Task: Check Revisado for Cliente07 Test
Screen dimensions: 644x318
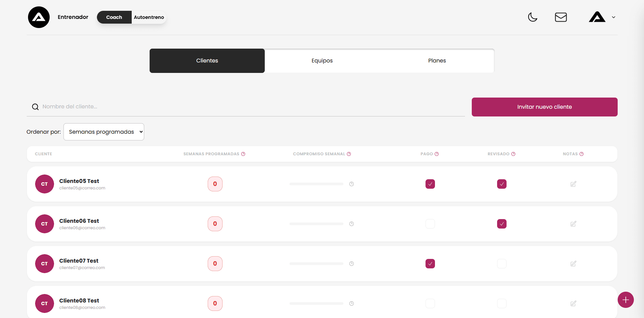Action: pos(501,264)
